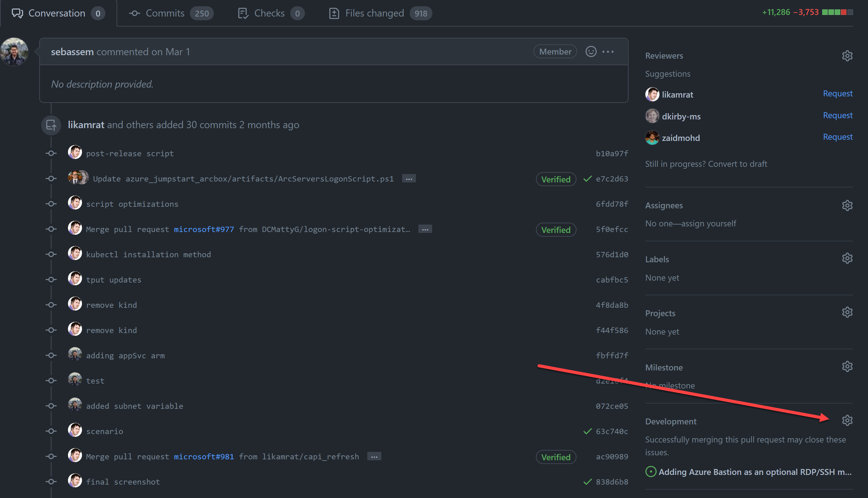Expand the microsoft#977 merge commit details
This screenshot has width=868, height=498.
coord(425,230)
